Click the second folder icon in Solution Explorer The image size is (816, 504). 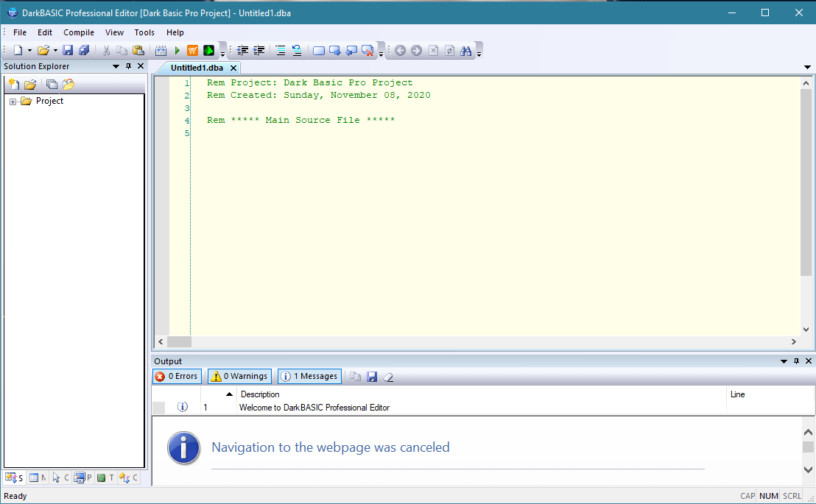[x=68, y=85]
